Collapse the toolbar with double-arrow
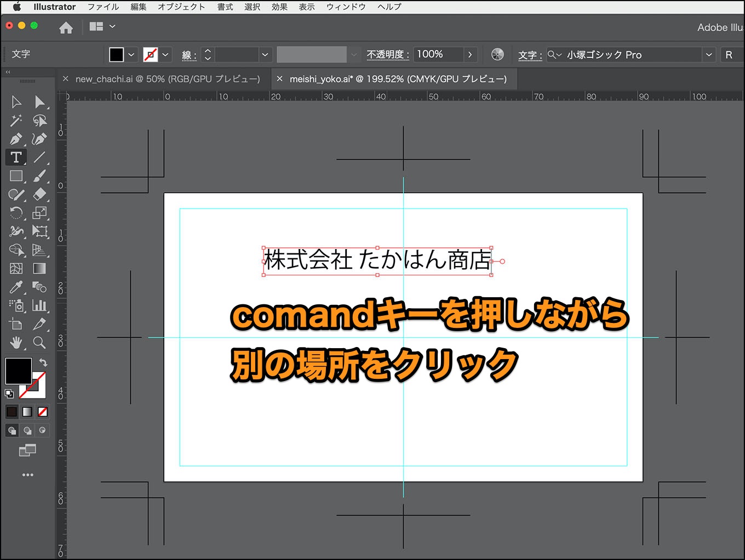 8,72
